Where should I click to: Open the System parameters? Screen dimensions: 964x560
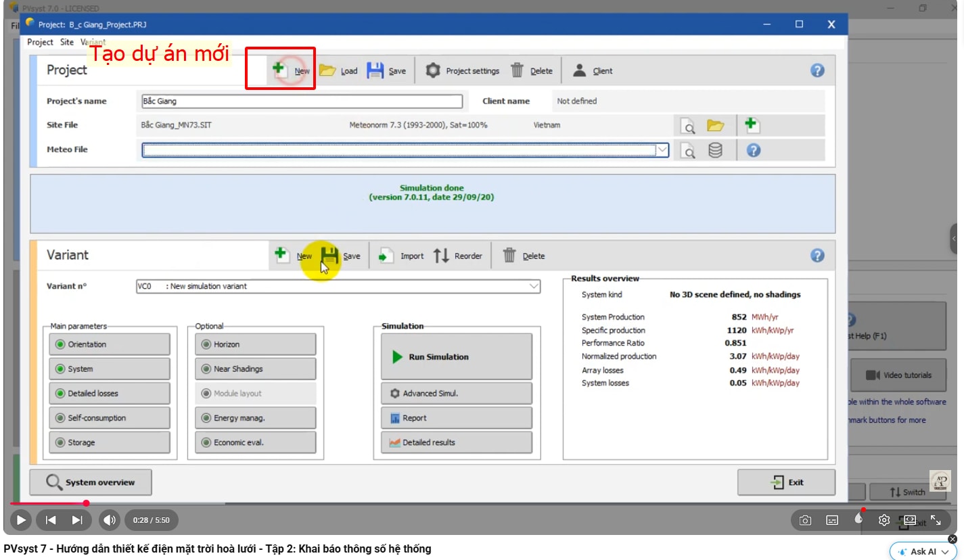tap(109, 369)
